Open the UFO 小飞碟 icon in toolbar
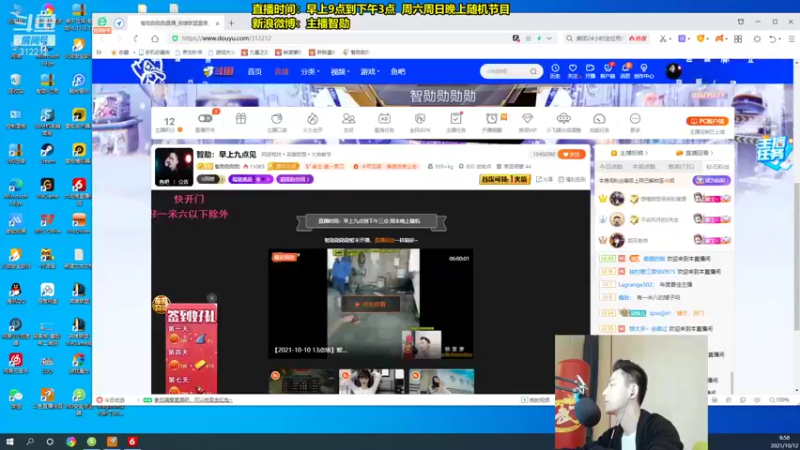 pyautogui.click(x=563, y=119)
